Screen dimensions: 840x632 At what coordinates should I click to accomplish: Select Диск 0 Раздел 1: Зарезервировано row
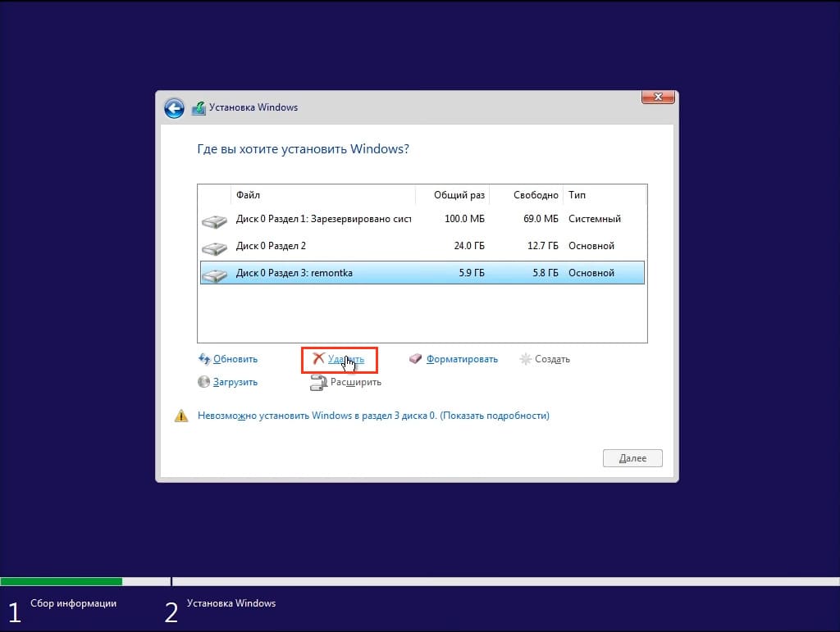[x=422, y=219]
